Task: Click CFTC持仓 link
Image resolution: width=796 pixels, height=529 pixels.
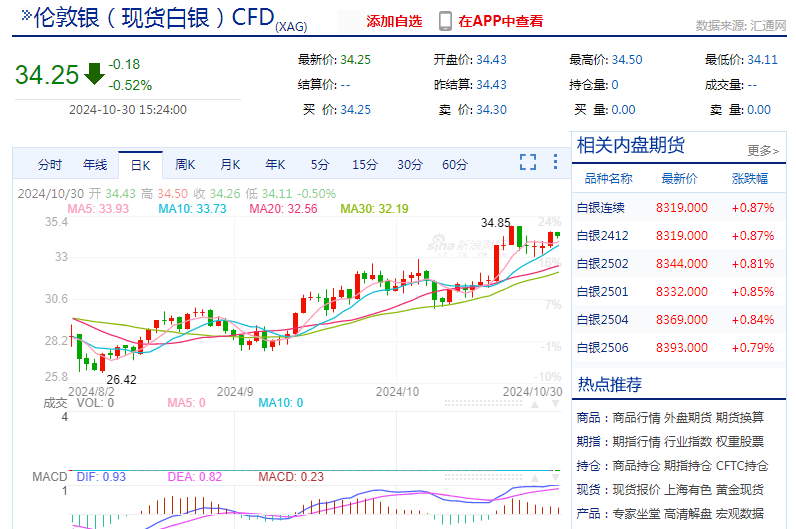Action: click(x=742, y=466)
